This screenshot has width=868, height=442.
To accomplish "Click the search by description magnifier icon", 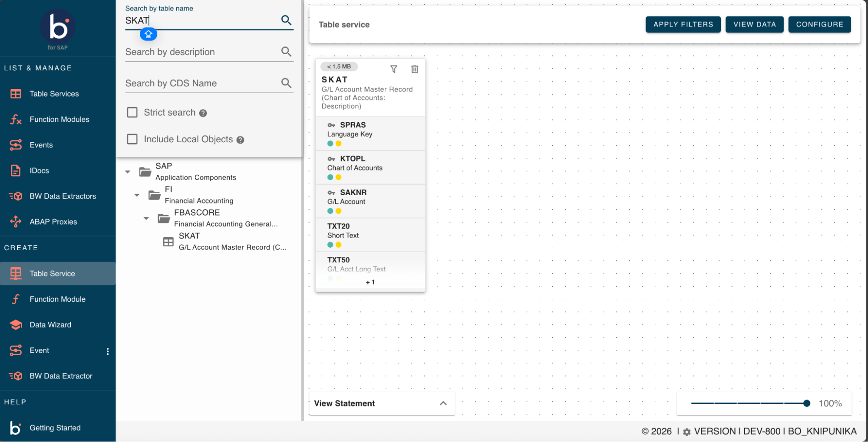I will [x=286, y=52].
